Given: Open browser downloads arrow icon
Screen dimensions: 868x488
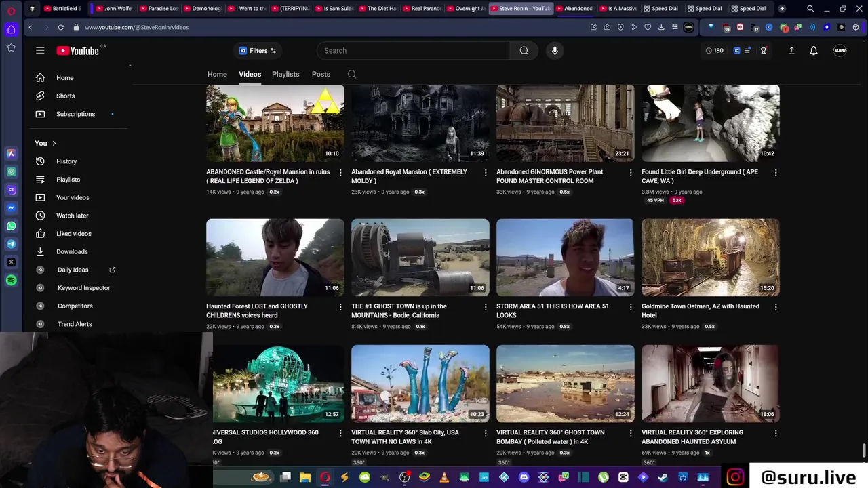Looking at the screenshot, I should click(x=661, y=27).
